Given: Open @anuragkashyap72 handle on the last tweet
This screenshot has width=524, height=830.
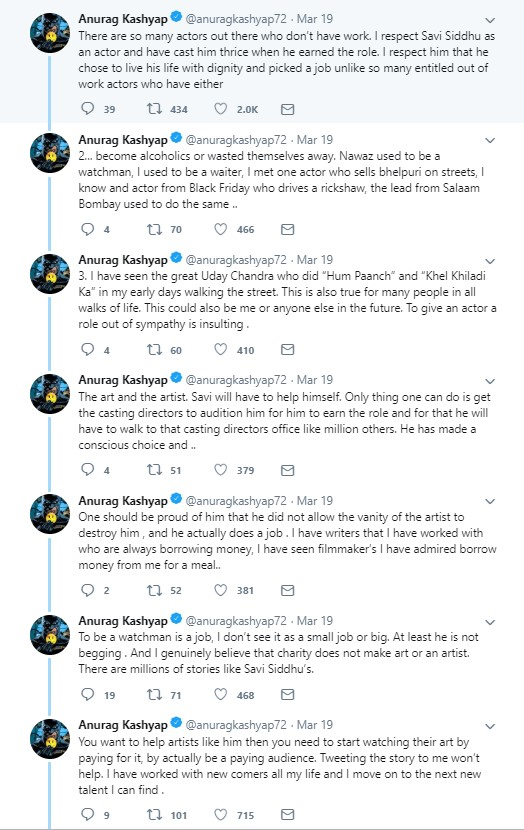Looking at the screenshot, I should pos(236,725).
